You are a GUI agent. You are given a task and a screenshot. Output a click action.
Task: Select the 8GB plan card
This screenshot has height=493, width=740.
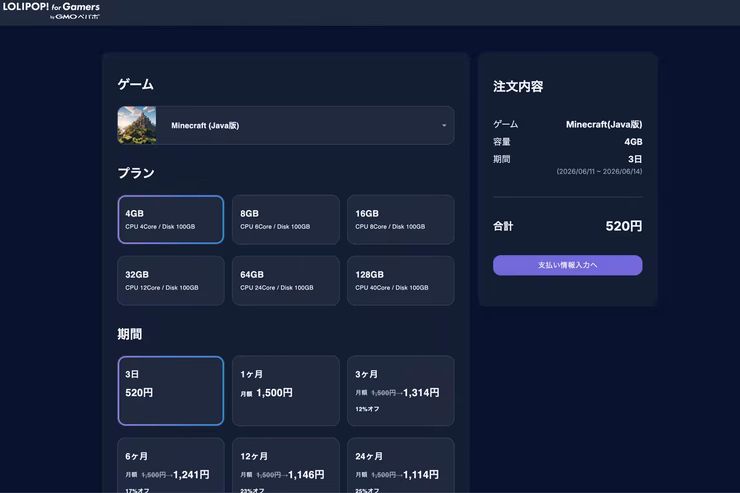(286, 219)
